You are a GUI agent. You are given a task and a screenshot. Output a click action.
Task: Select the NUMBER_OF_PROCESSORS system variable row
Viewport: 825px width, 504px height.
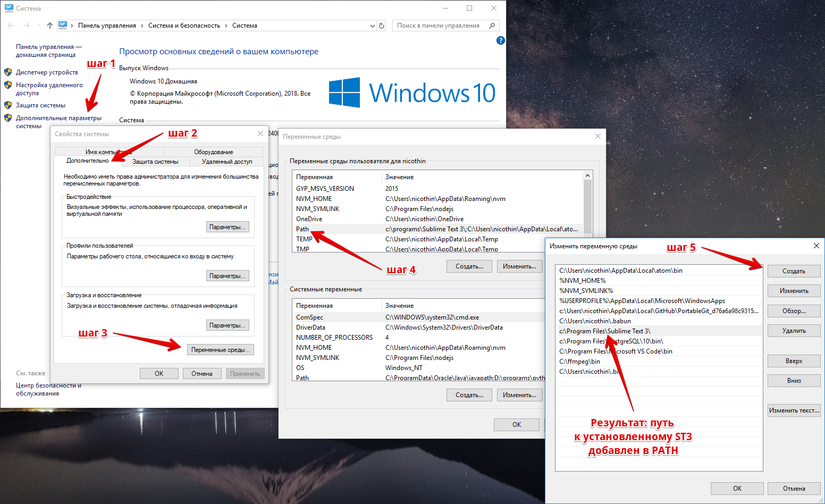[x=418, y=338]
